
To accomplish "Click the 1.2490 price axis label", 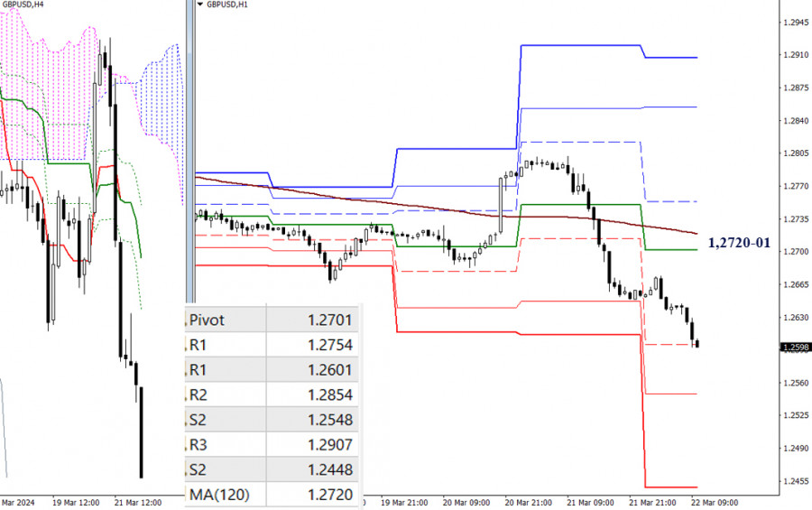I will tap(797, 449).
